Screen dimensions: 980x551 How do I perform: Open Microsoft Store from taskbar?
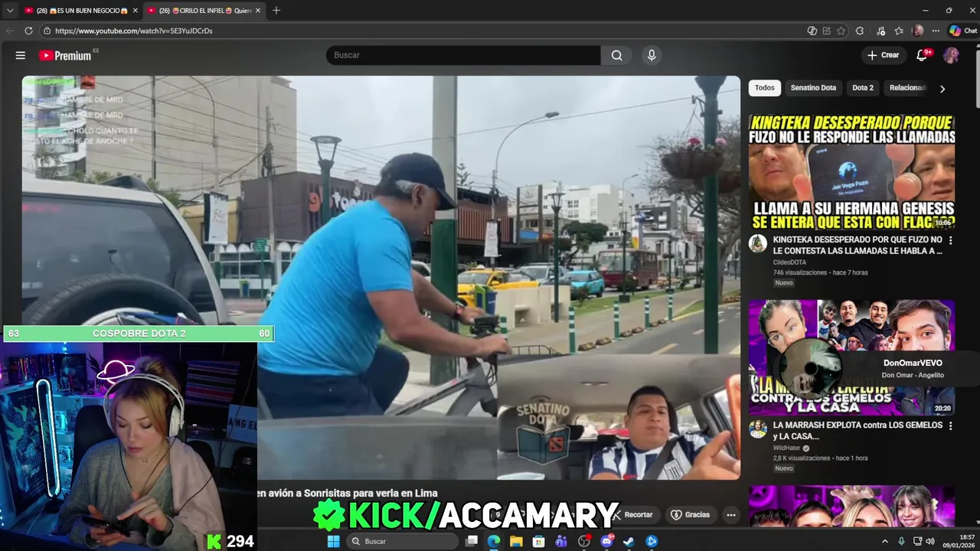[x=539, y=541]
